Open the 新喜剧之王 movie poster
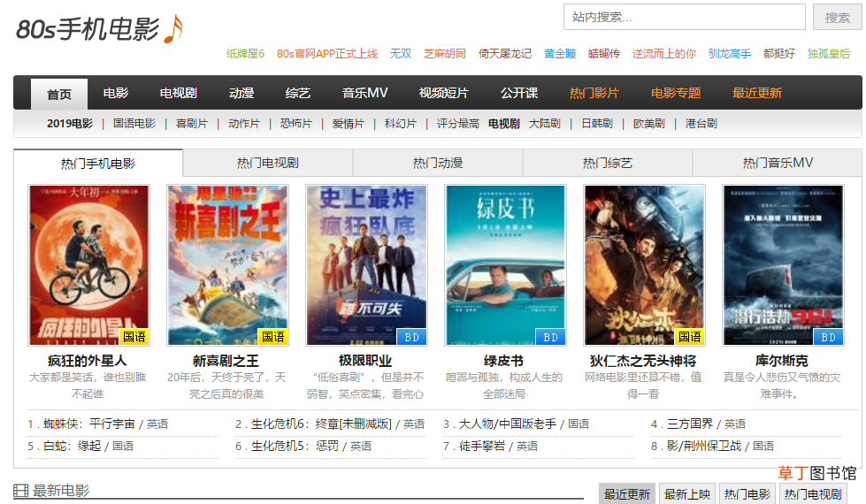 click(227, 265)
